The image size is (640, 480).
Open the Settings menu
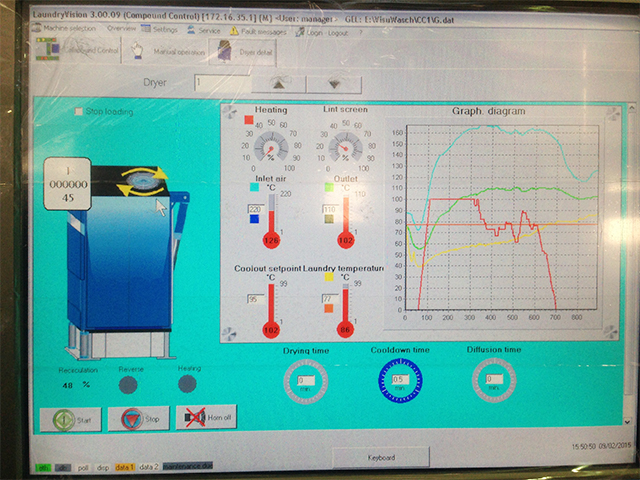(160, 29)
